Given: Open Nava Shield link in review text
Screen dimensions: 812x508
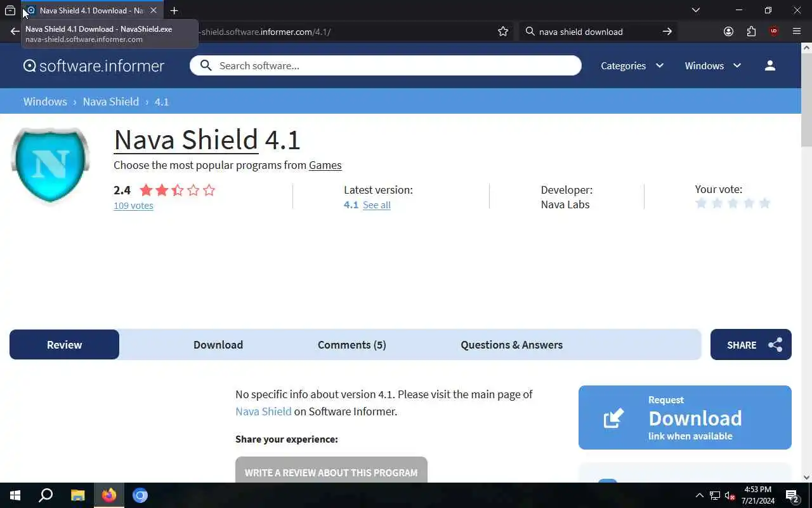Looking at the screenshot, I should pyautogui.click(x=263, y=411).
